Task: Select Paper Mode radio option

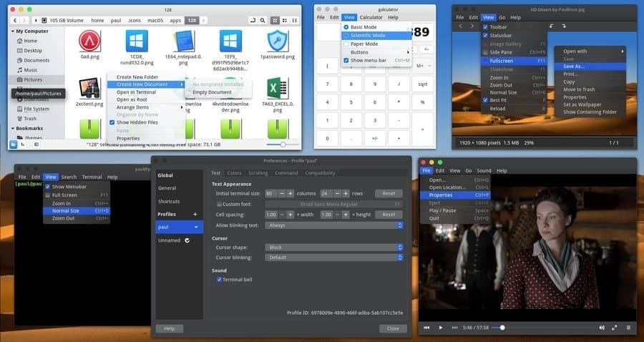Action: tap(346, 44)
